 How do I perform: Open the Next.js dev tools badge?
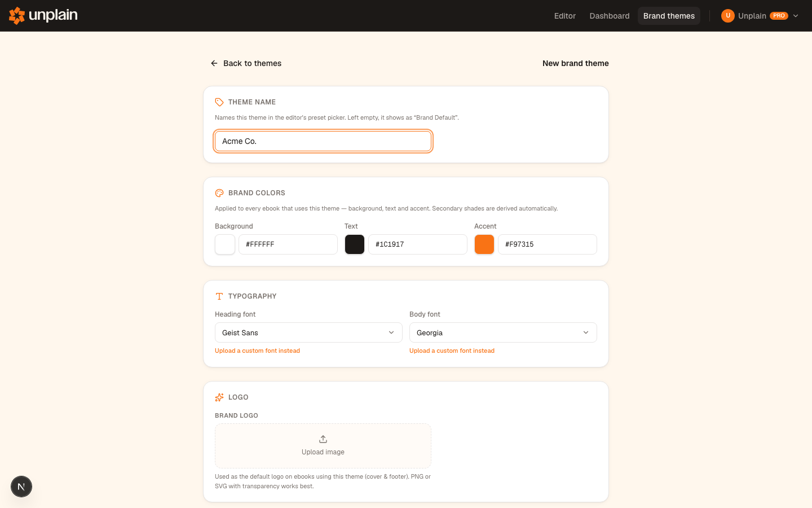point(21,487)
